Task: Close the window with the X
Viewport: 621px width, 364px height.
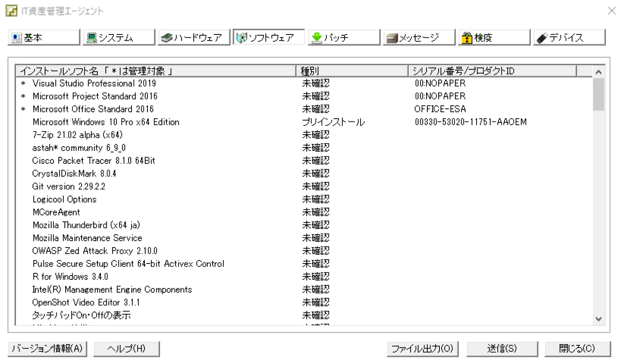Action: tap(612, 11)
